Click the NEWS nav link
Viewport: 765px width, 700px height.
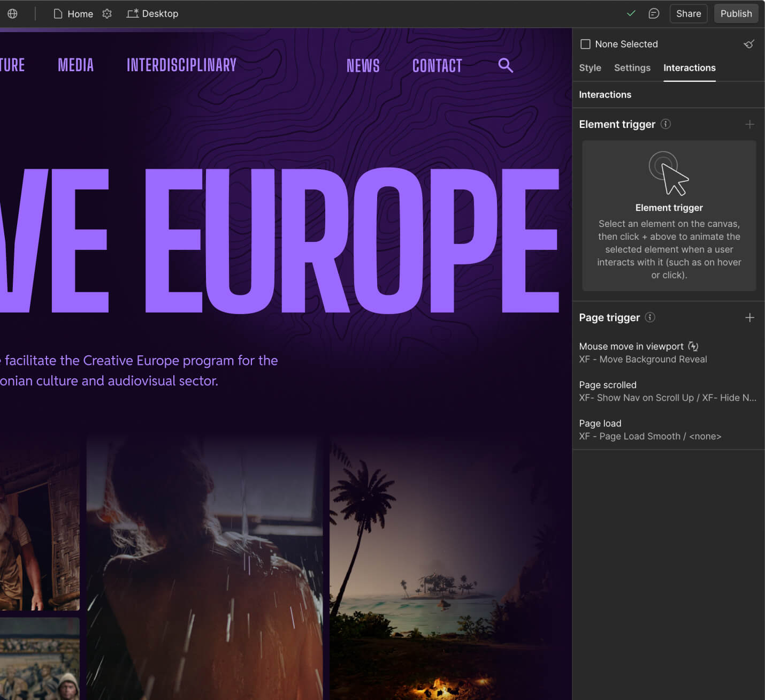click(x=363, y=66)
